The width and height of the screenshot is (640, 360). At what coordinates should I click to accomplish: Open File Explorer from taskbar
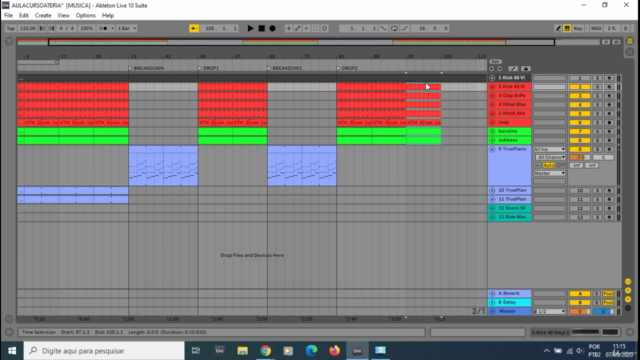[x=242, y=351]
